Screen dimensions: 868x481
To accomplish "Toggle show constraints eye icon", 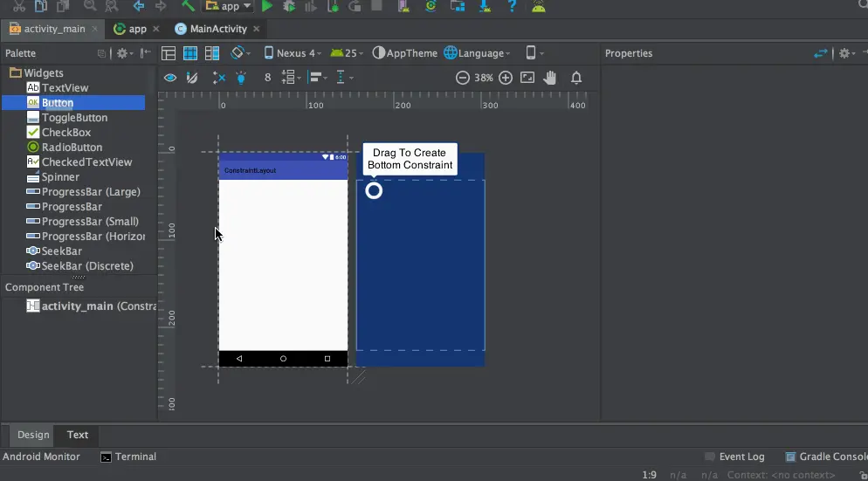I will [x=170, y=78].
